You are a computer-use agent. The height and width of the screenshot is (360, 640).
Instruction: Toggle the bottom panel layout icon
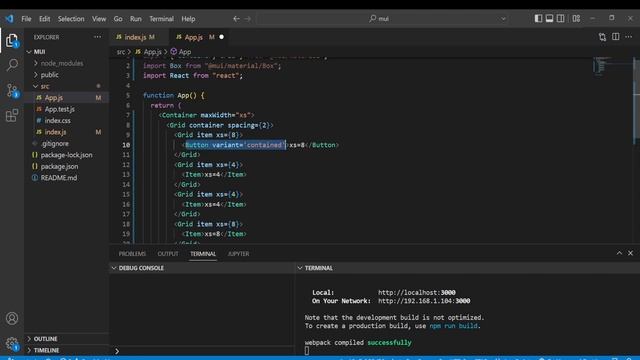(x=549, y=18)
